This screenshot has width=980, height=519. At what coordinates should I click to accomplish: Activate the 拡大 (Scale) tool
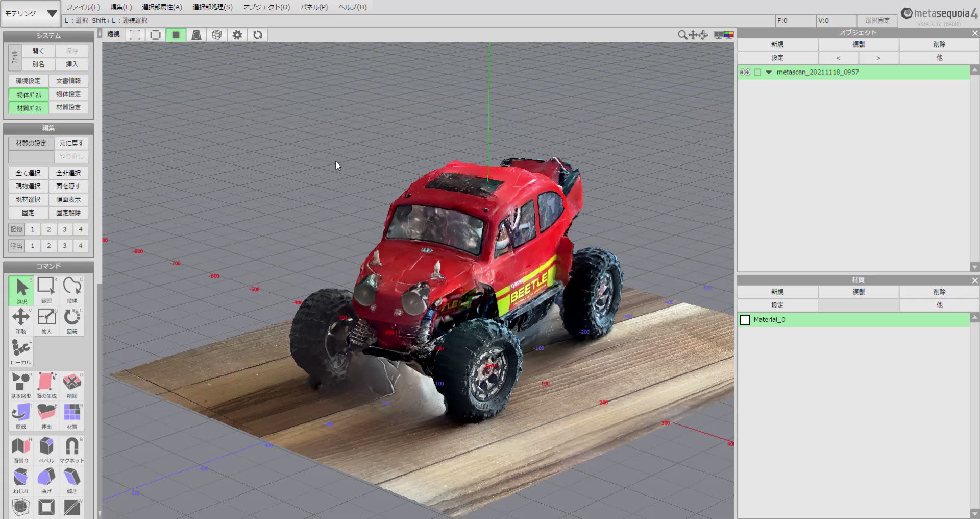46,321
